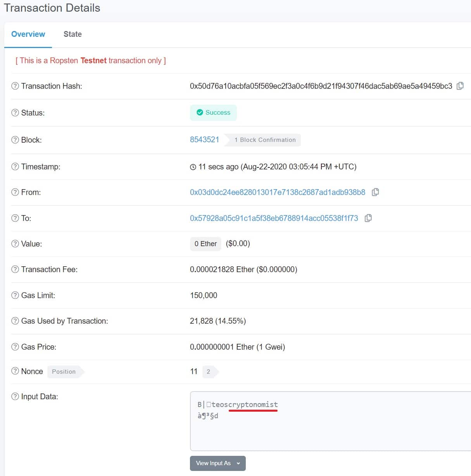Select the Overview tab

point(28,34)
